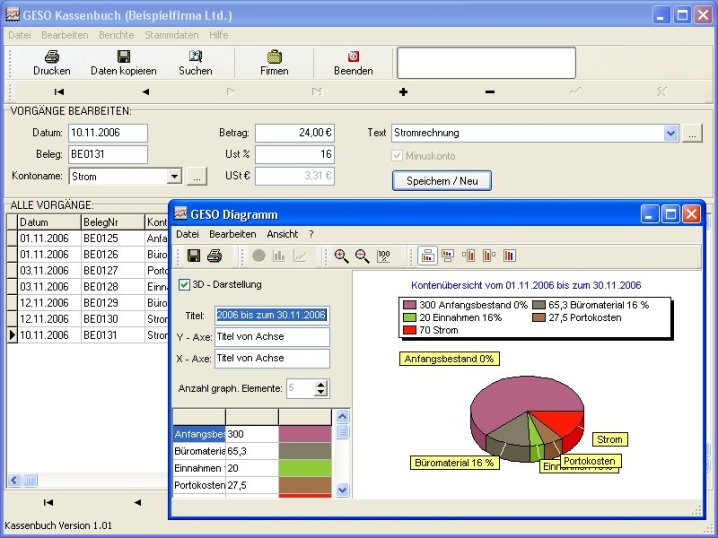Screen dimensions: 718x538
Task: Open the Kontoname dropdown list
Action: click(174, 176)
